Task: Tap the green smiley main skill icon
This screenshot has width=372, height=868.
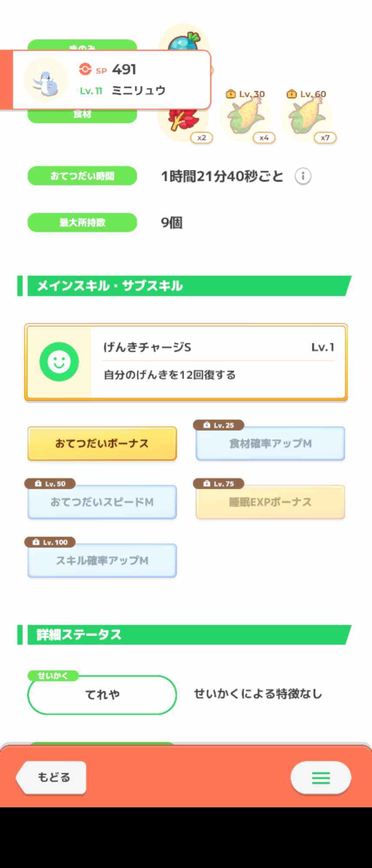Action: tap(59, 362)
